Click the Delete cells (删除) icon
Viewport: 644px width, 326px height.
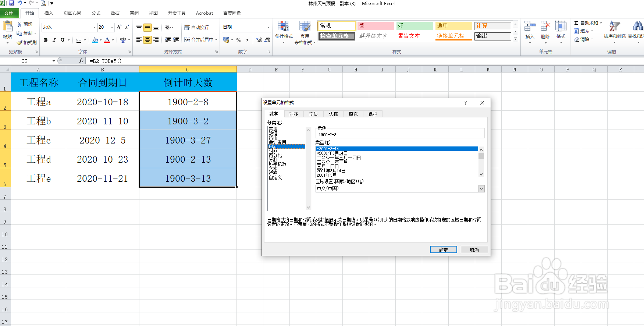(x=545, y=26)
